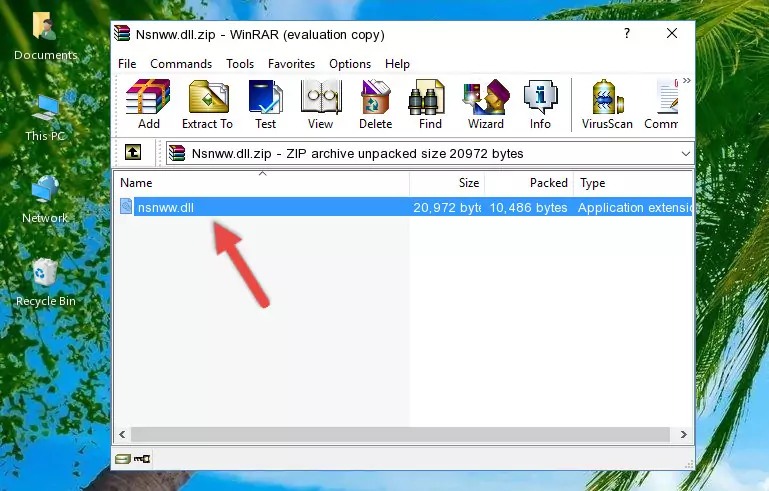Go up one folder level

[133, 153]
